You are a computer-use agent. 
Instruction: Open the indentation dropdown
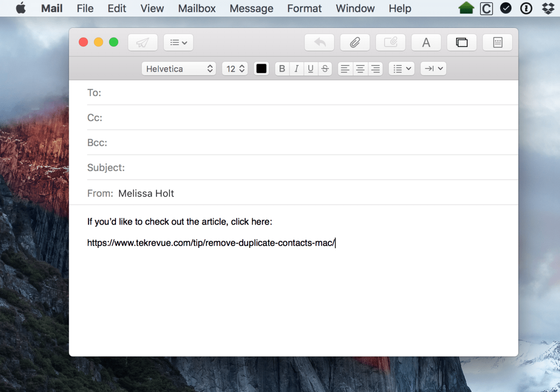point(434,69)
